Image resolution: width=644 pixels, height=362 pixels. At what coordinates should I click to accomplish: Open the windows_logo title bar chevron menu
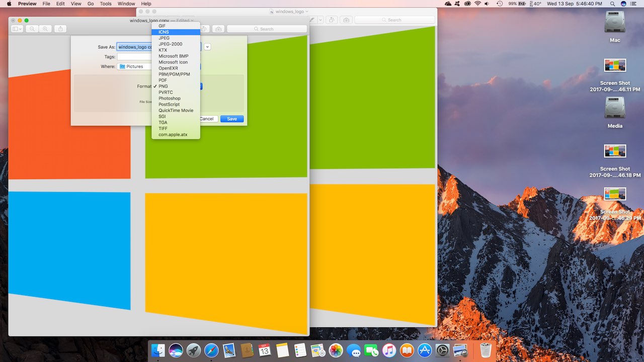(306, 11)
